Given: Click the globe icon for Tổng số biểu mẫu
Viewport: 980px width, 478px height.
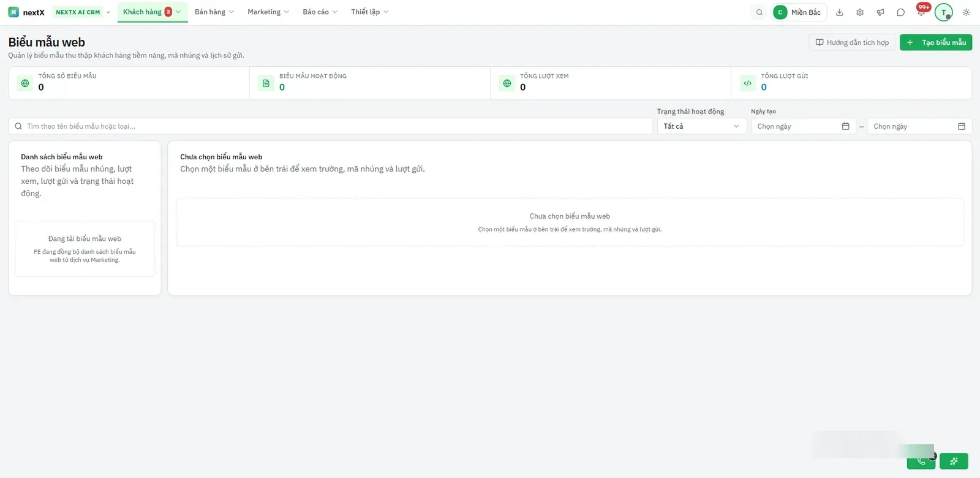Looking at the screenshot, I should click(25, 83).
